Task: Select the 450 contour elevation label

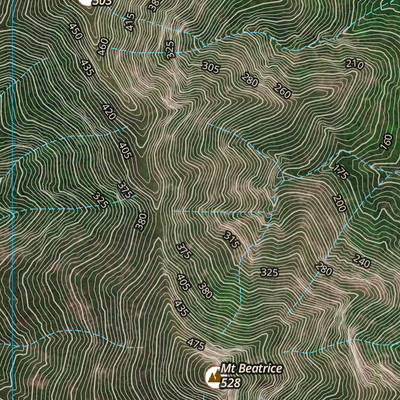Action: [76, 31]
